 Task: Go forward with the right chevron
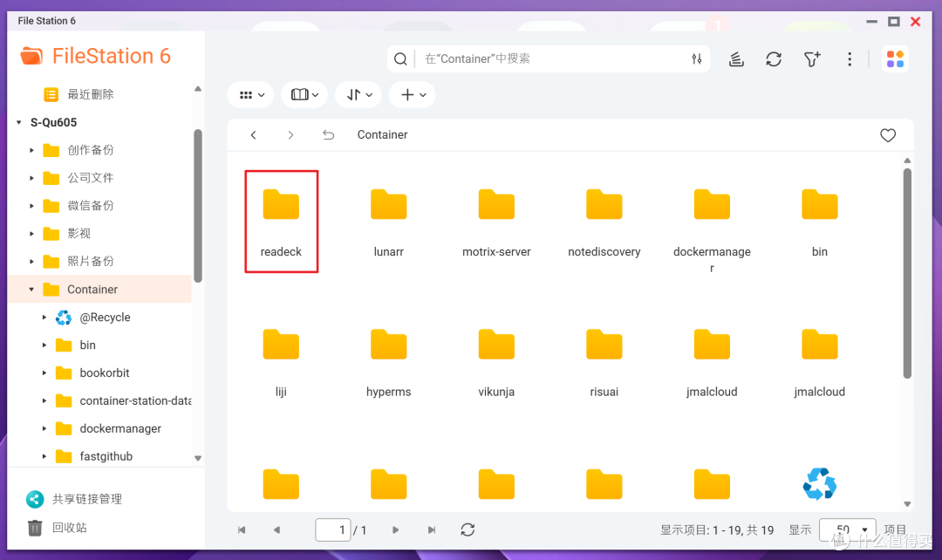pyautogui.click(x=290, y=134)
